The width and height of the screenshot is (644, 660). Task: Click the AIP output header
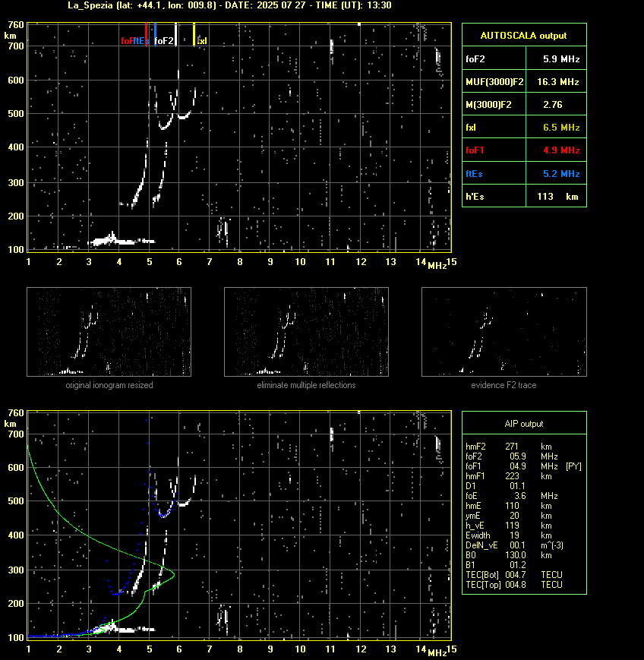point(524,424)
